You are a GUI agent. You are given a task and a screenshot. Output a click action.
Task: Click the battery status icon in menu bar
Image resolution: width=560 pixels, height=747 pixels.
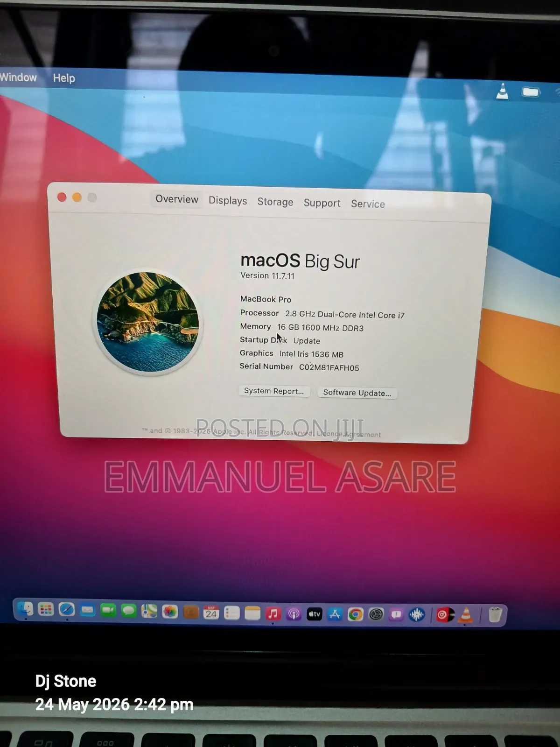pos(531,92)
